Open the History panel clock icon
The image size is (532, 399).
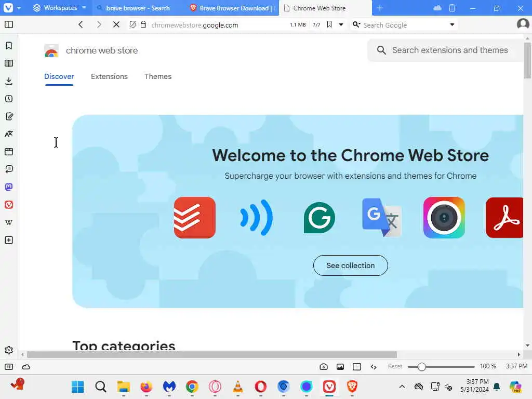point(9,99)
